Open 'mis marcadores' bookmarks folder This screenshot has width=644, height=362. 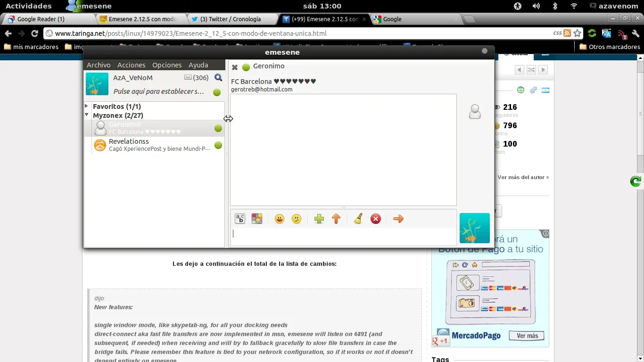pos(31,47)
